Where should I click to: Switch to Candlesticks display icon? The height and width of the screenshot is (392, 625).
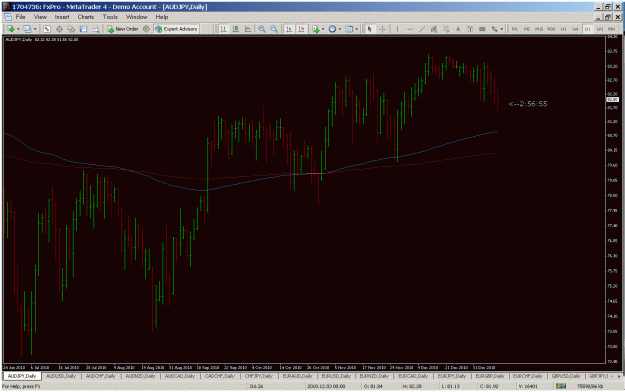(236, 29)
